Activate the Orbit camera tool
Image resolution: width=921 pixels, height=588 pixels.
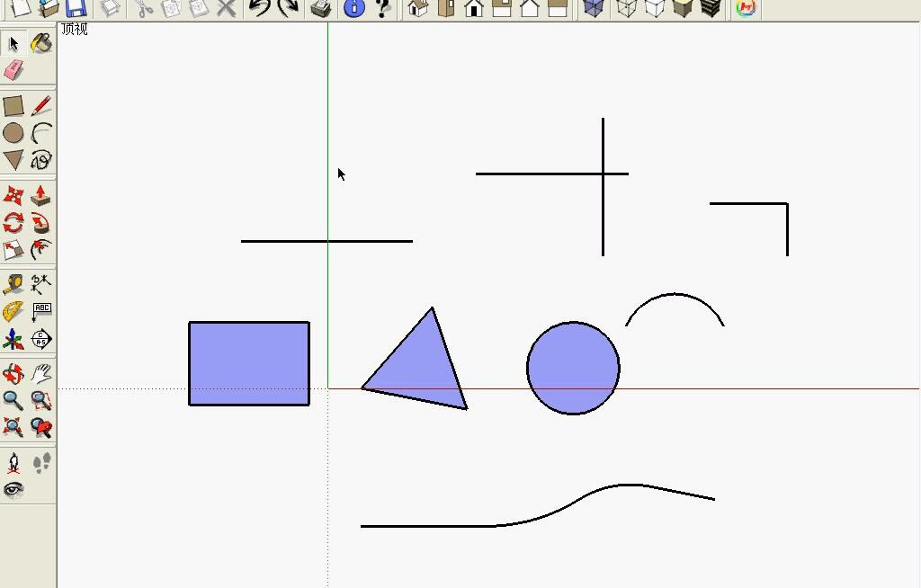click(x=13, y=374)
